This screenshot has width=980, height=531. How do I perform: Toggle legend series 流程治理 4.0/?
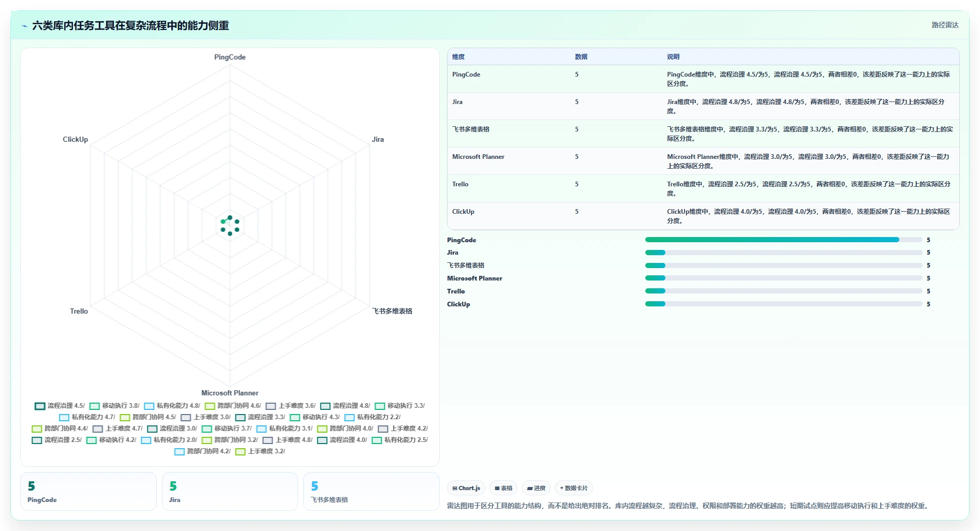click(x=343, y=440)
